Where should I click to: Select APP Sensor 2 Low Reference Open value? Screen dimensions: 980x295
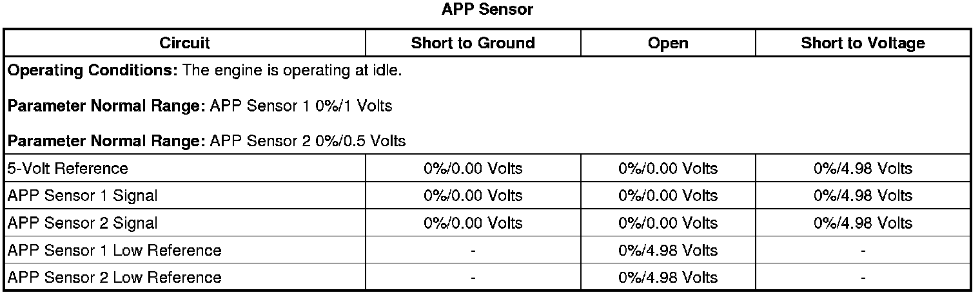click(x=667, y=278)
